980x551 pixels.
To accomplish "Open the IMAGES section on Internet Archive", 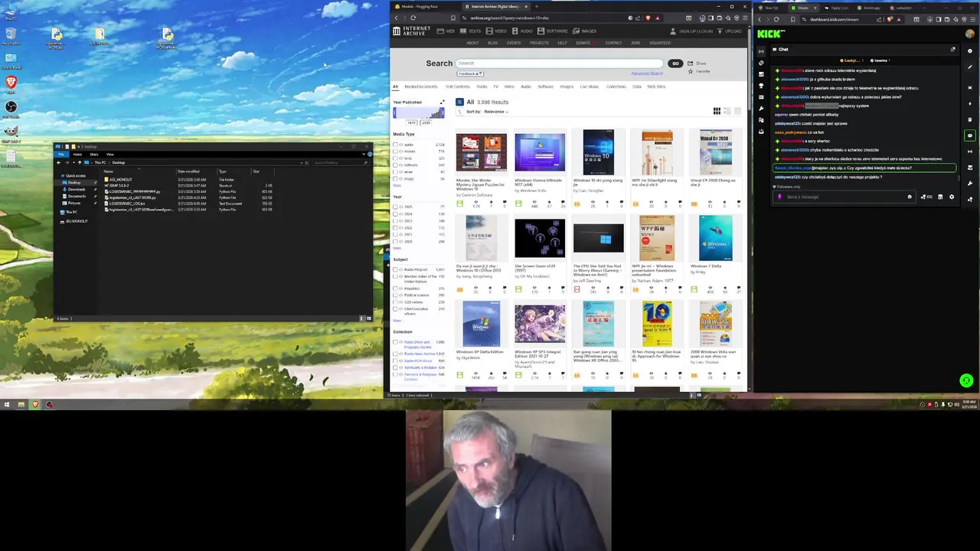I will click(584, 31).
